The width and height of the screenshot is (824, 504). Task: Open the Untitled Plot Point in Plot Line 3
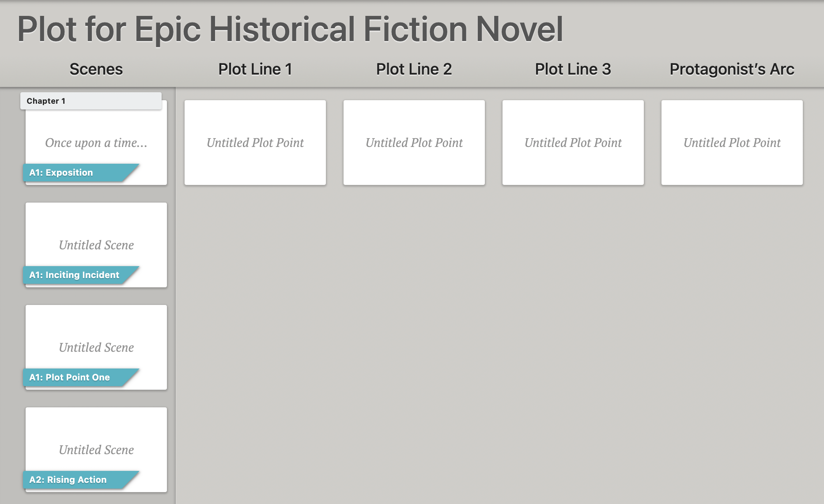(x=573, y=143)
